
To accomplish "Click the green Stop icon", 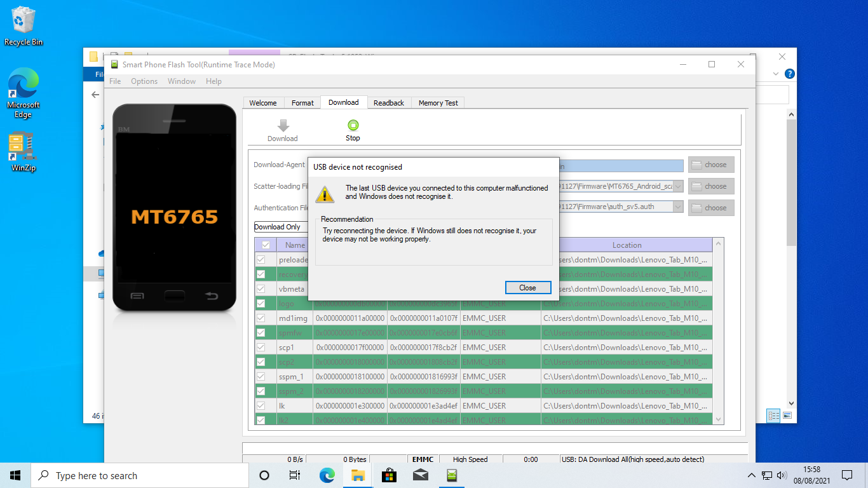I will pyautogui.click(x=353, y=125).
